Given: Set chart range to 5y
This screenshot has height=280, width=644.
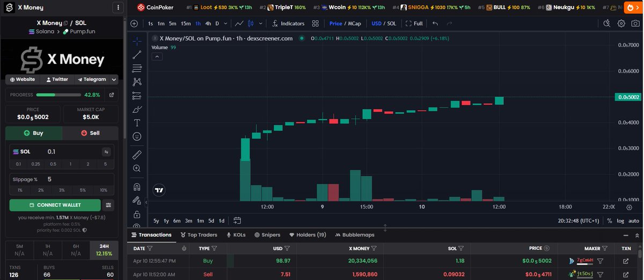Looking at the screenshot, I should point(156,221).
